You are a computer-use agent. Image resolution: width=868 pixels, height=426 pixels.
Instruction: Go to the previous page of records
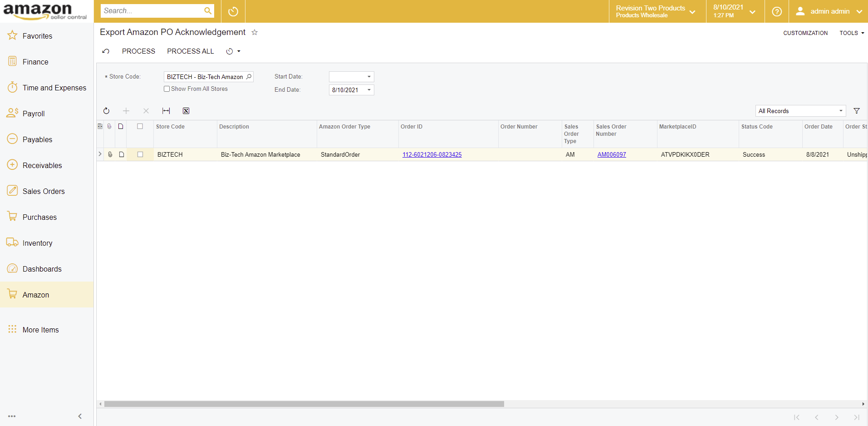[x=817, y=417]
